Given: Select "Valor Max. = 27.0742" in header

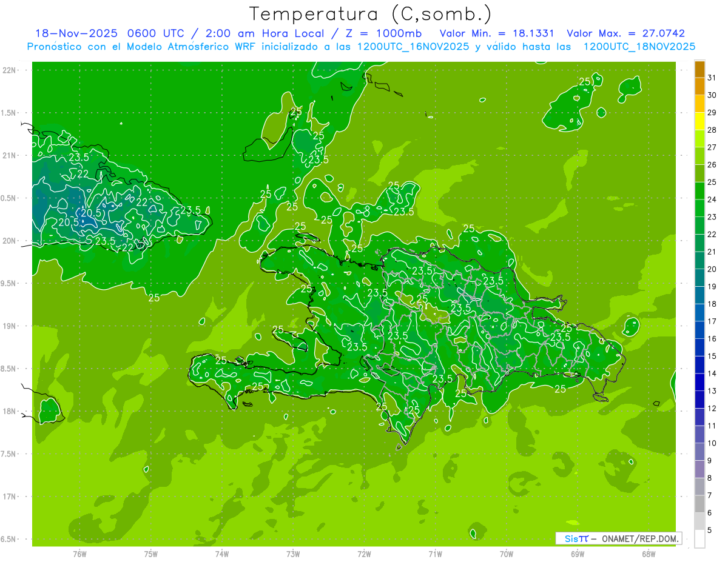Looking at the screenshot, I should 626,33.
